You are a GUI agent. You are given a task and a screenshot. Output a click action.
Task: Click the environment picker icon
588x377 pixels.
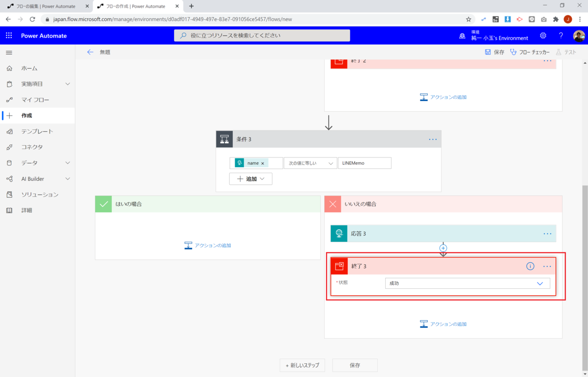[x=462, y=36]
